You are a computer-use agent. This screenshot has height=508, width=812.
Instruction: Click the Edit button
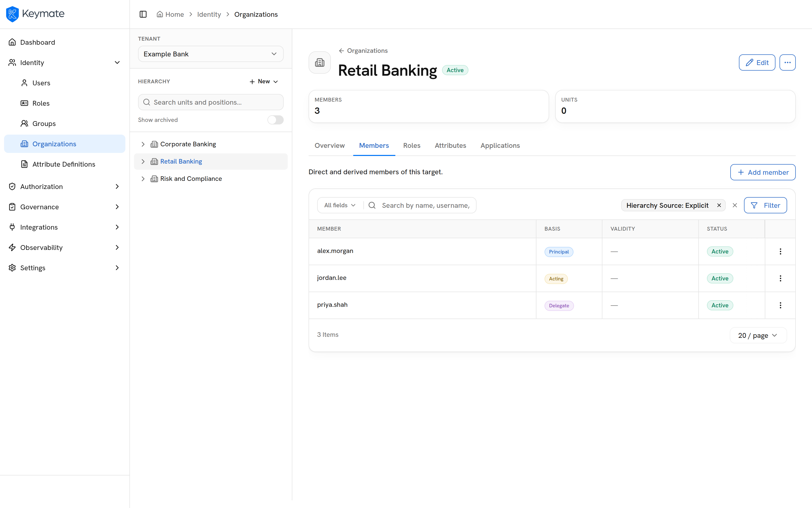pos(757,62)
